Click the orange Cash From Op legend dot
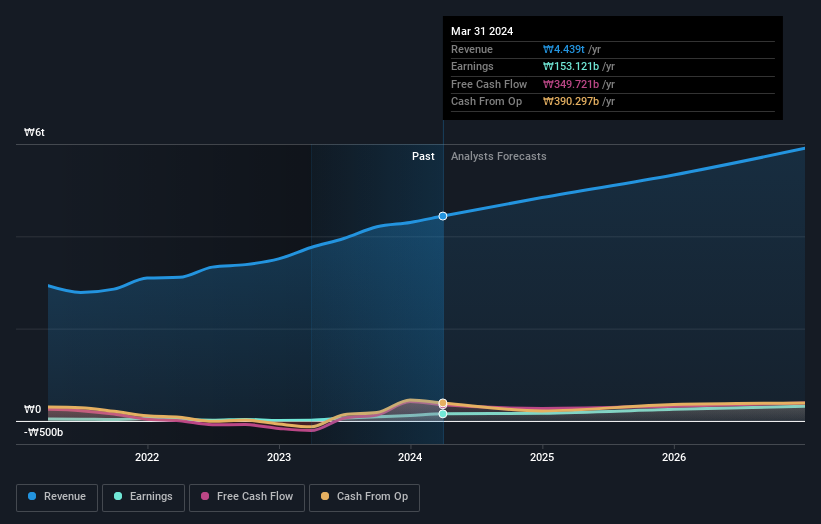Screen dimensions: 821x524 tap(325, 496)
